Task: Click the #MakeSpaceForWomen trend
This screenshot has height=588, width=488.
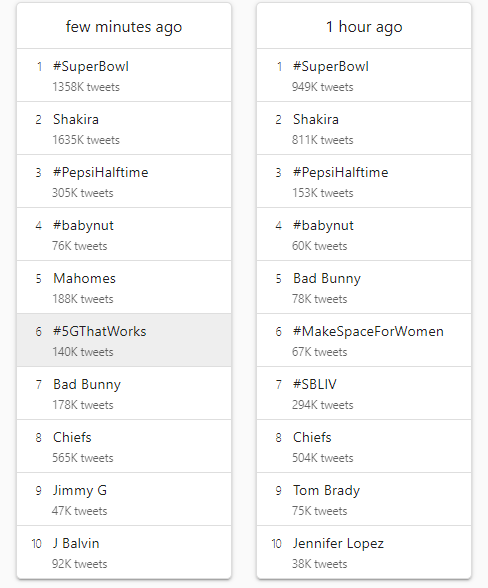Action: point(364,340)
